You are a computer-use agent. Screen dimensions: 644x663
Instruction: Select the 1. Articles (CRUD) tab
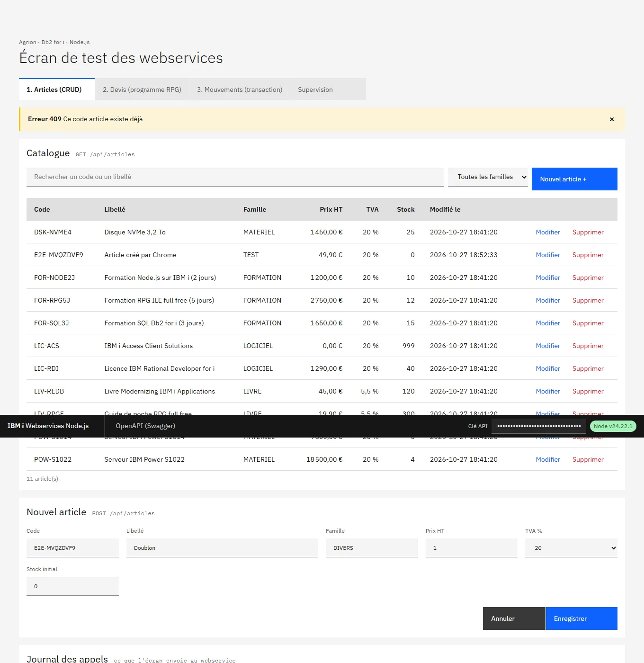57,90
